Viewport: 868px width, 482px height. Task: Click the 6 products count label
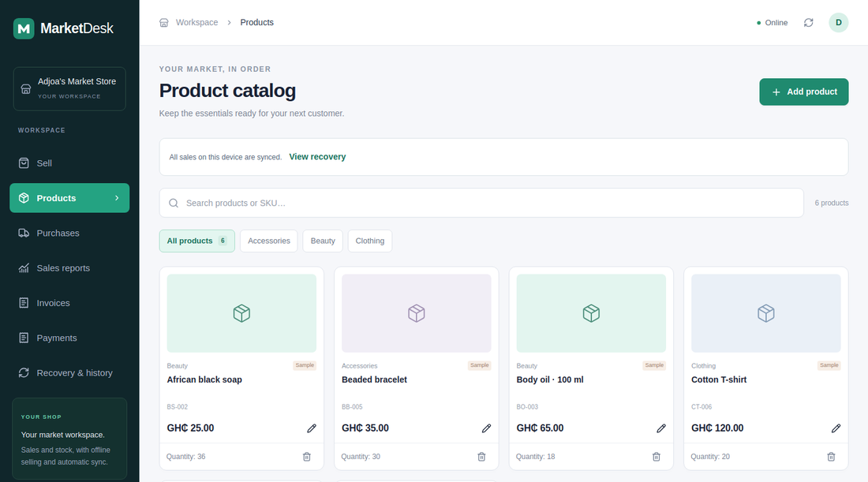[x=832, y=203]
